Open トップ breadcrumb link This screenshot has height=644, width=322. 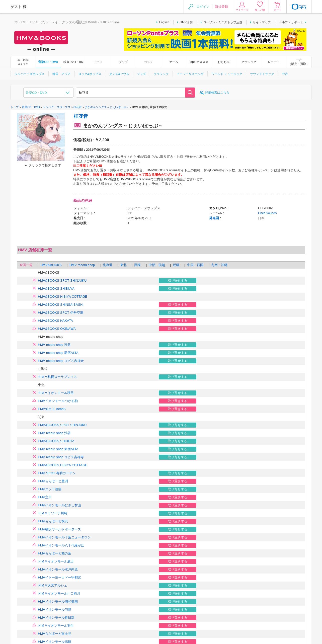pos(15,107)
